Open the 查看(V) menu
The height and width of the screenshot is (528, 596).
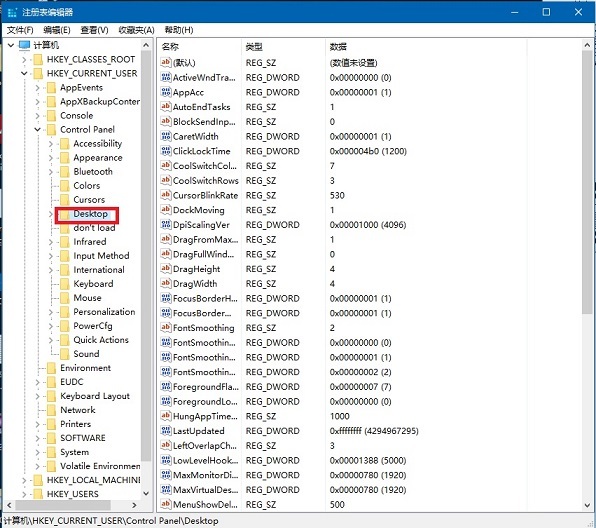tap(94, 30)
